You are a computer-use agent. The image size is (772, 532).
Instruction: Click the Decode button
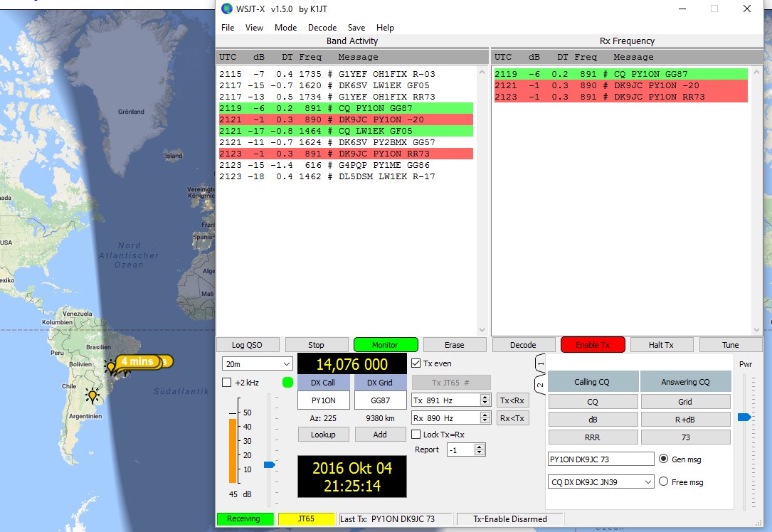click(x=523, y=345)
